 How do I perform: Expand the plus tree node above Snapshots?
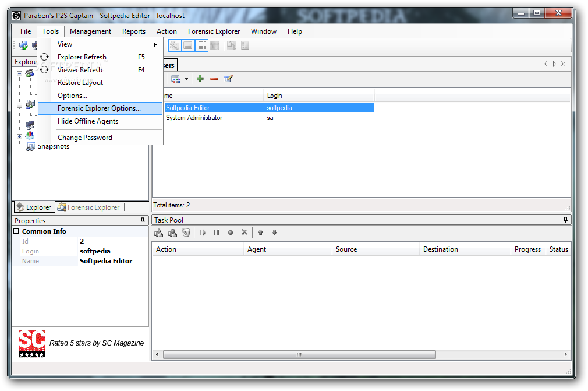pyautogui.click(x=19, y=136)
